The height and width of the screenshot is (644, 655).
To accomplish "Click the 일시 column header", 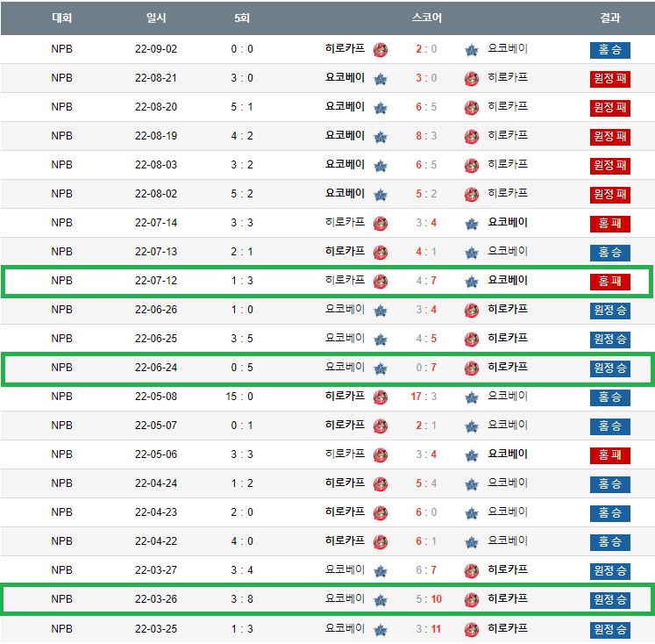I will (x=157, y=18).
